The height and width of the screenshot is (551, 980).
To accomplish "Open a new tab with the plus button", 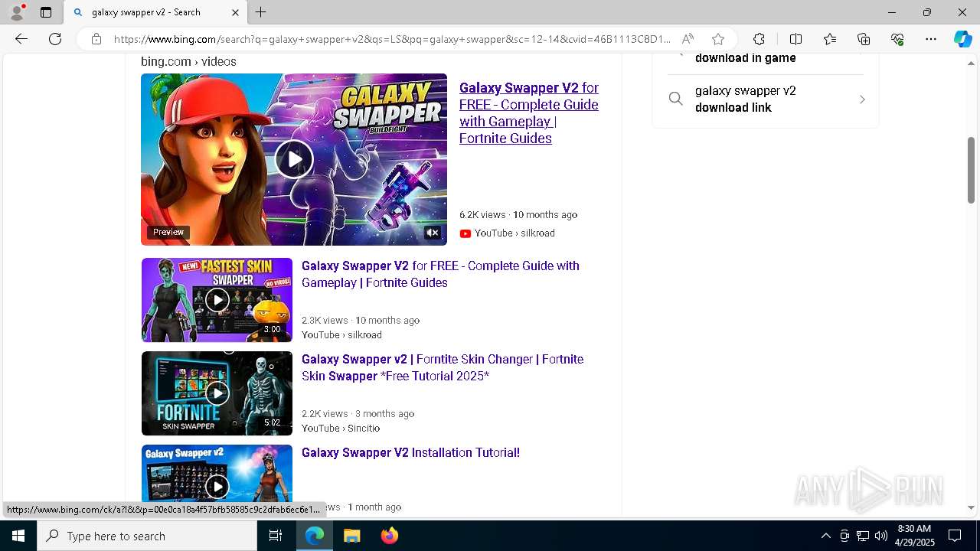I will tap(261, 12).
